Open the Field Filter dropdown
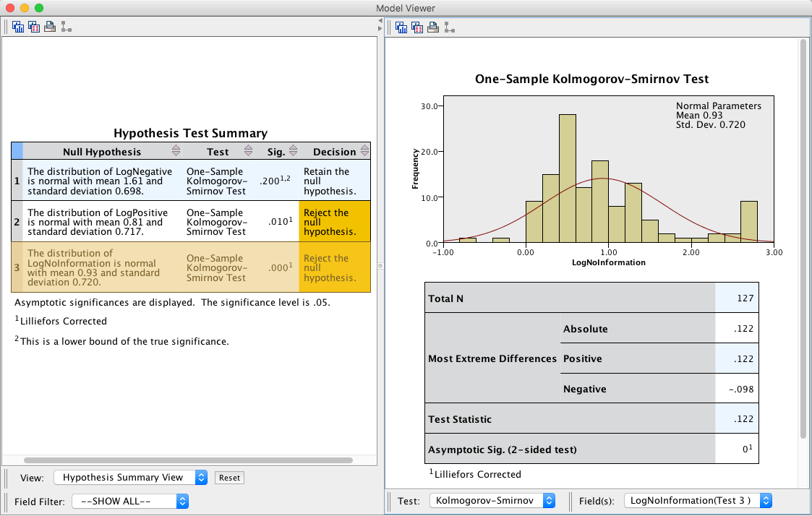The height and width of the screenshot is (516, 812). coord(130,501)
